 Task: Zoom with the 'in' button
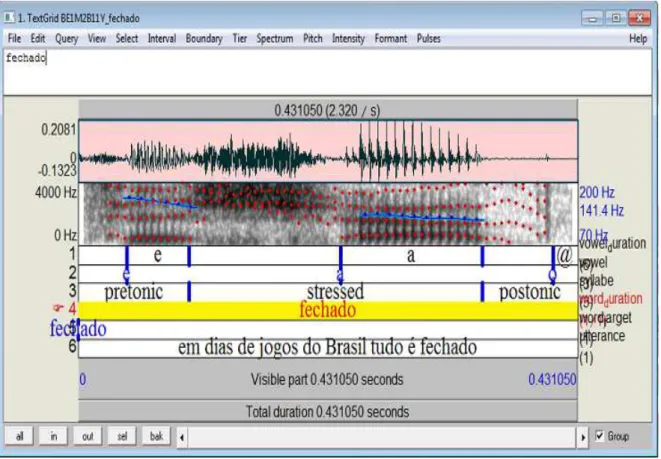(54, 437)
